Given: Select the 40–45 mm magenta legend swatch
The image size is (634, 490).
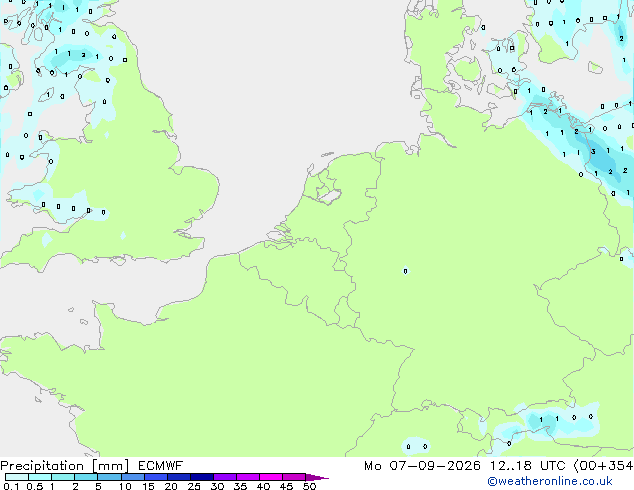Looking at the screenshot, I should pos(271,477).
